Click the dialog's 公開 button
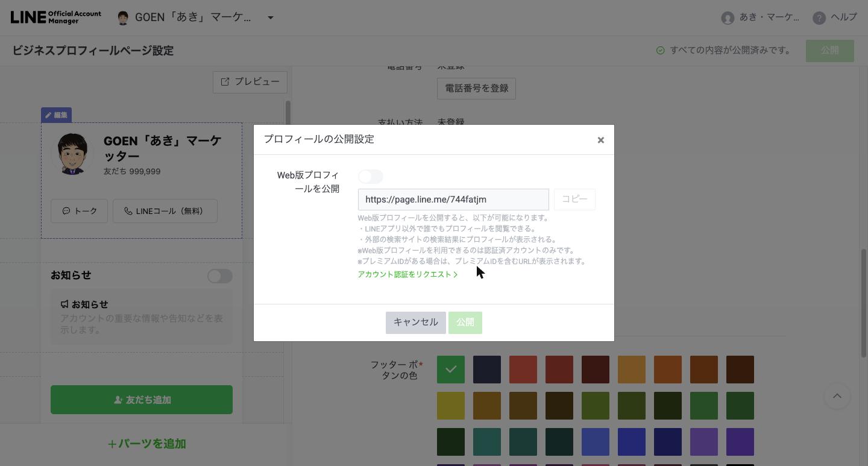Image resolution: width=868 pixels, height=466 pixels. pos(465,323)
